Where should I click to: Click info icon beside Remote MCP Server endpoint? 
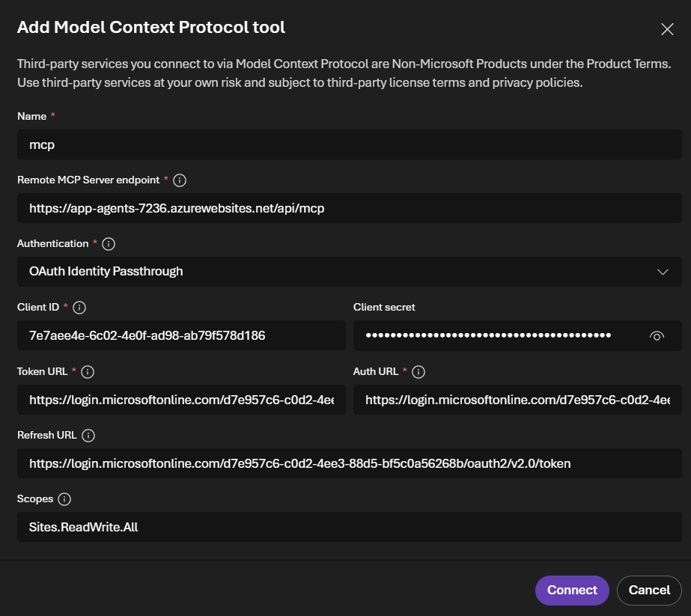180,180
